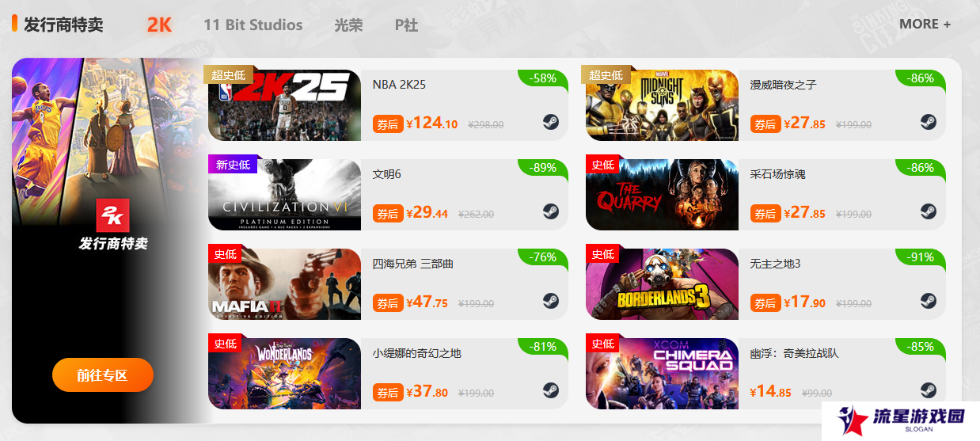Click the Steam icon on 文明6 card

pos(551,211)
